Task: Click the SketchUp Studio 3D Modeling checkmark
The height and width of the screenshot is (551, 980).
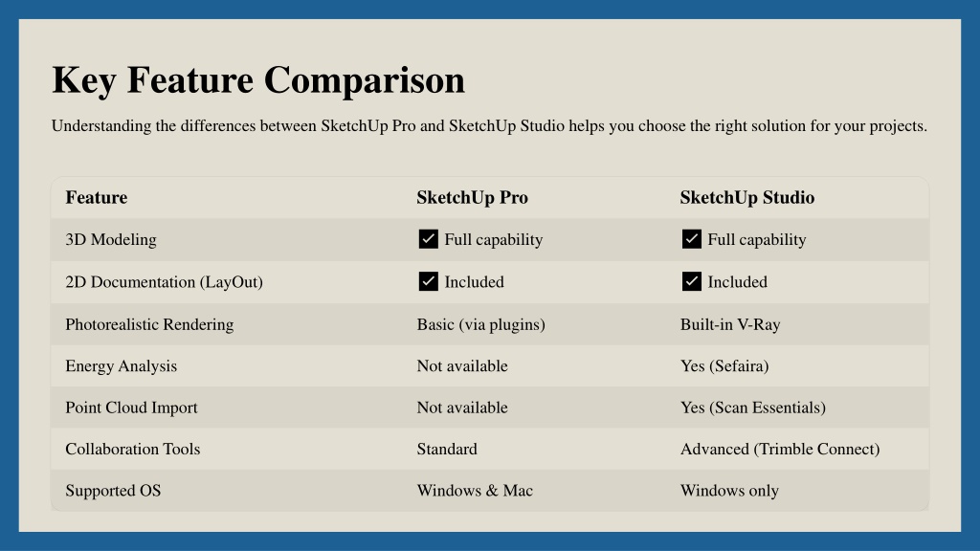Action: [x=691, y=239]
